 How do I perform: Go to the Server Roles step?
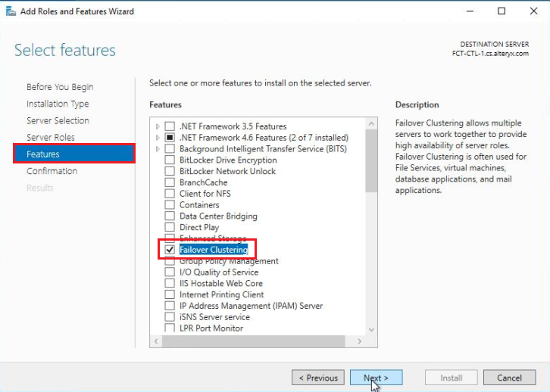pos(50,137)
